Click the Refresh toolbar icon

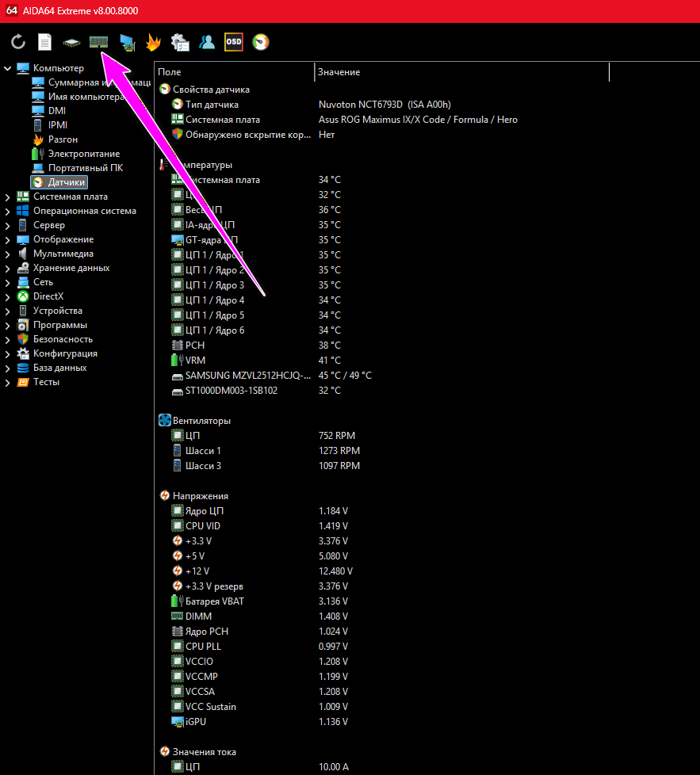click(x=18, y=42)
